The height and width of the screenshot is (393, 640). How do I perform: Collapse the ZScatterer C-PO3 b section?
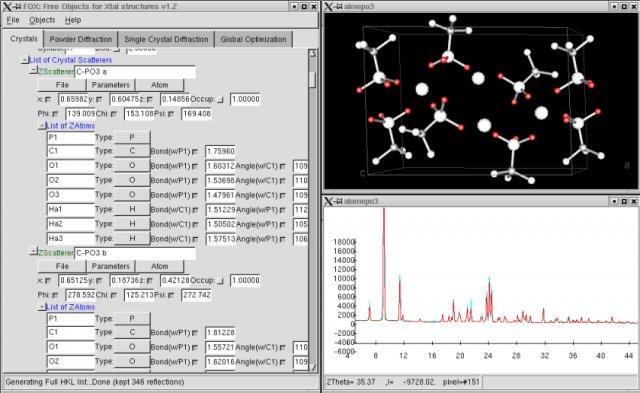coord(33,252)
